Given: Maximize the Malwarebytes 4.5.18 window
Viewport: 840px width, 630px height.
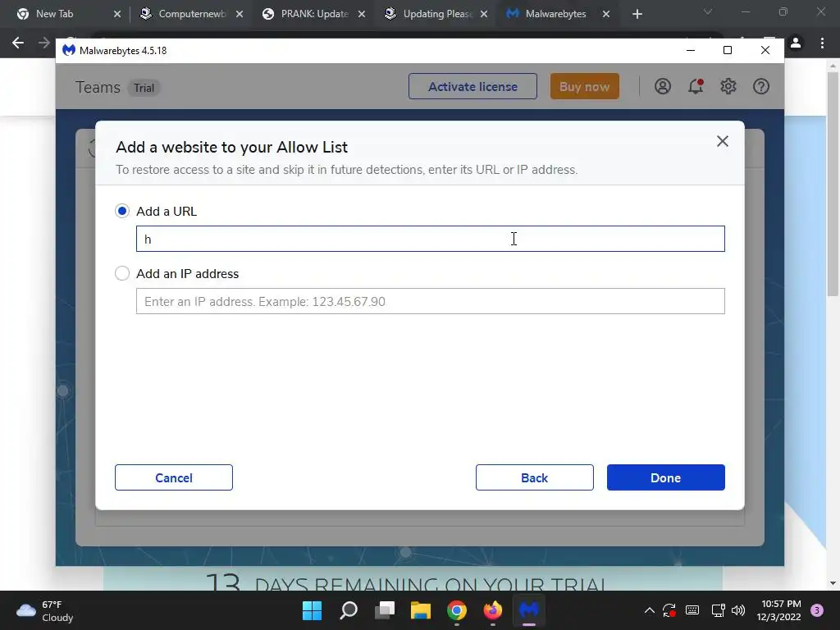Looking at the screenshot, I should click(728, 50).
